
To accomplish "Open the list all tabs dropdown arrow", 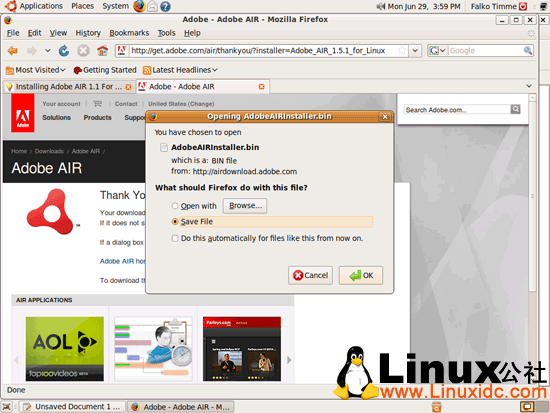I will coord(529,86).
